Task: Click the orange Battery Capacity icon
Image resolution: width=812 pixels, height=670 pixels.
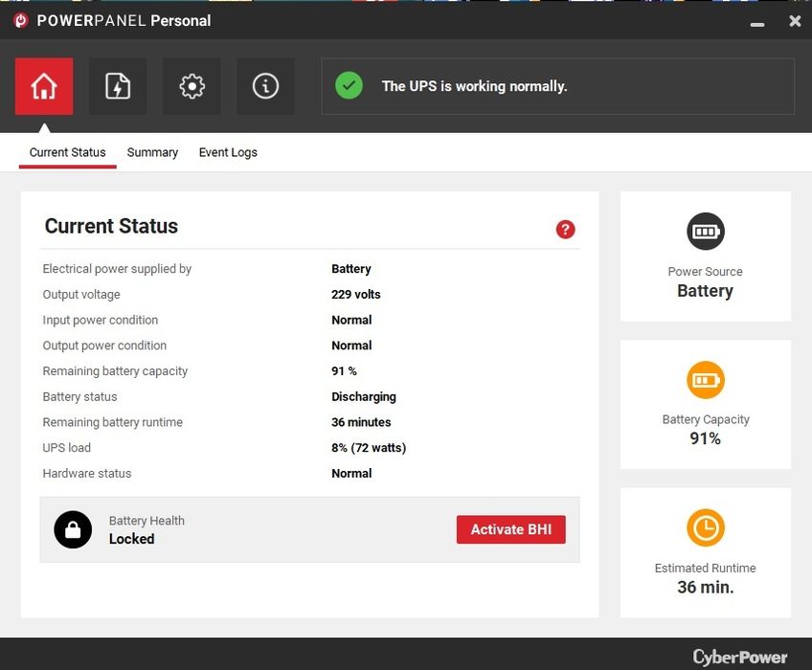Action: pos(706,380)
